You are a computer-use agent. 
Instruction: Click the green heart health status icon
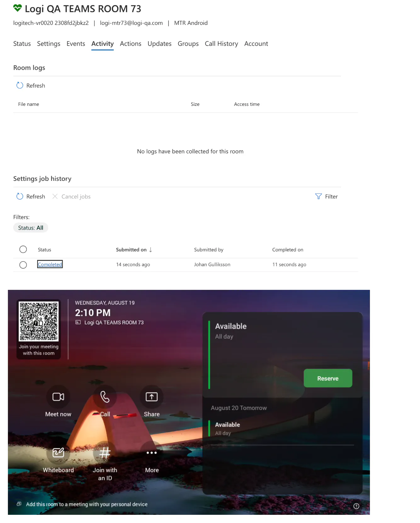click(18, 8)
